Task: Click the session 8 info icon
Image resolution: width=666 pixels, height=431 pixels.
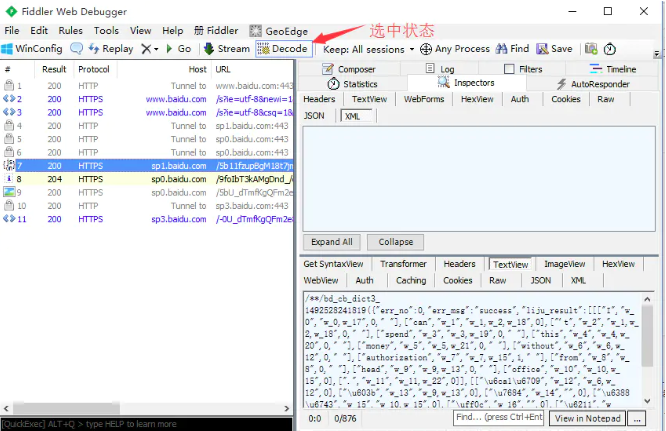Action: tap(9, 179)
